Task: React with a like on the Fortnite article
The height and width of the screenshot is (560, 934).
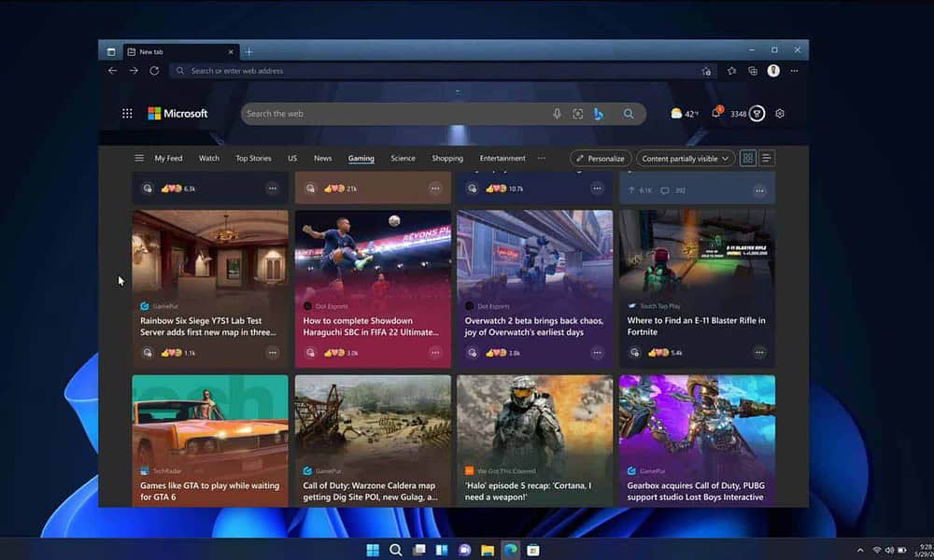Action: [633, 354]
